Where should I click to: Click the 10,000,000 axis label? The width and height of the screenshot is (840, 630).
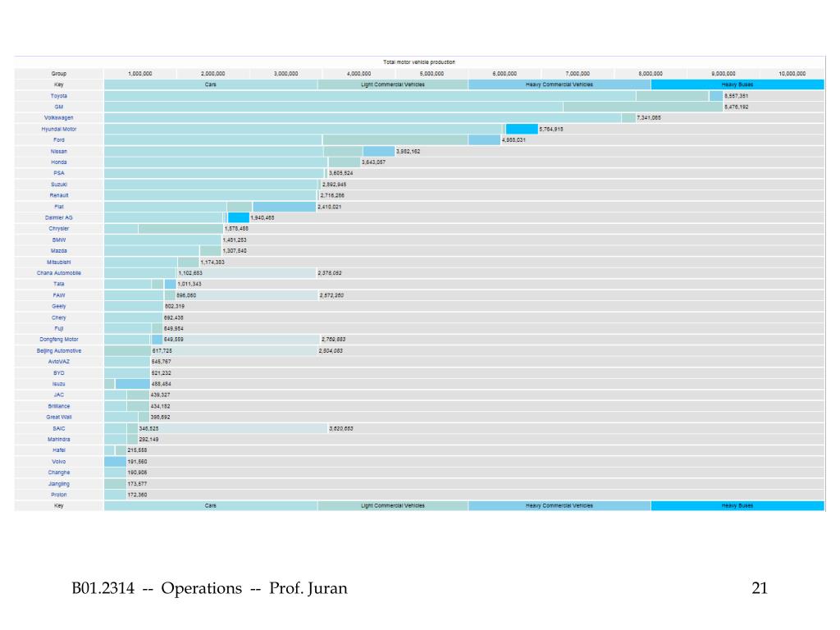pyautogui.click(x=792, y=73)
